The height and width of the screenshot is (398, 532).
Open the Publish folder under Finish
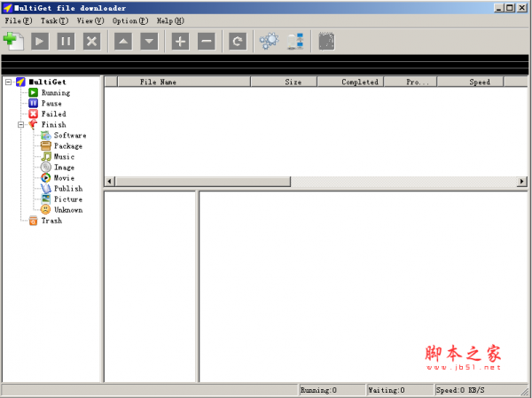pyautogui.click(x=68, y=189)
